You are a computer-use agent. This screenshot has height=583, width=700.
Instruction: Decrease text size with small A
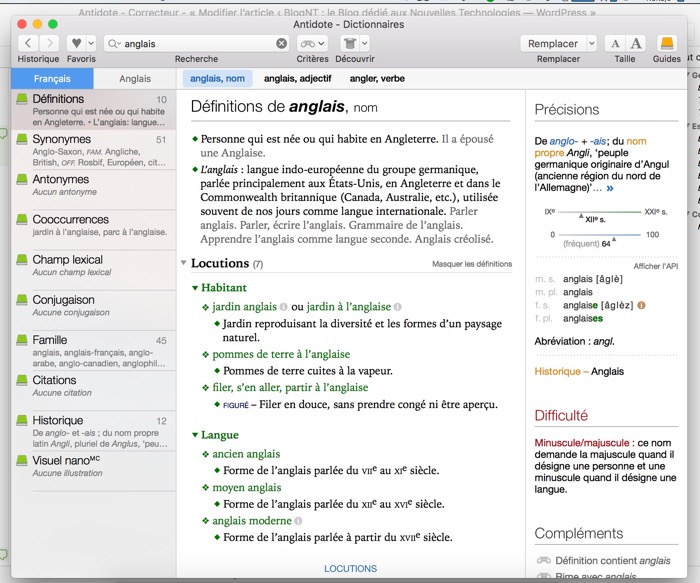[x=615, y=43]
